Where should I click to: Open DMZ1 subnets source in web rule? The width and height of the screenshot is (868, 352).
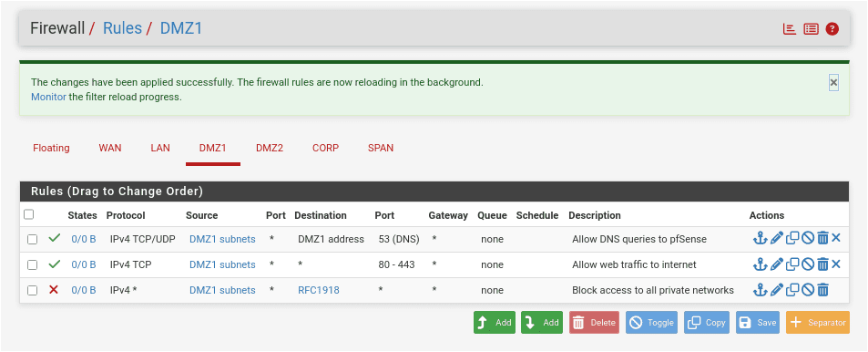[x=222, y=265]
